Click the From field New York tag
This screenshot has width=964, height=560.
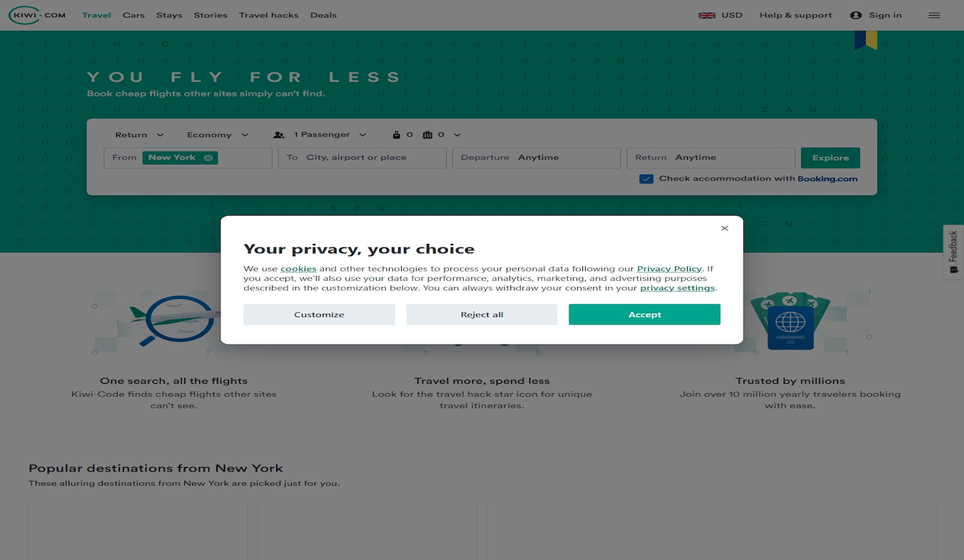180,158
